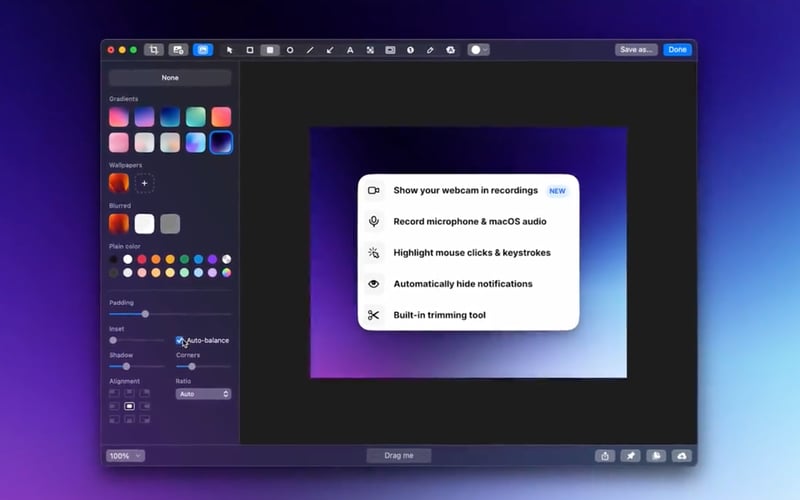800x500 pixels.
Task: Open the canvas resize settings tool
Action: 178,49
